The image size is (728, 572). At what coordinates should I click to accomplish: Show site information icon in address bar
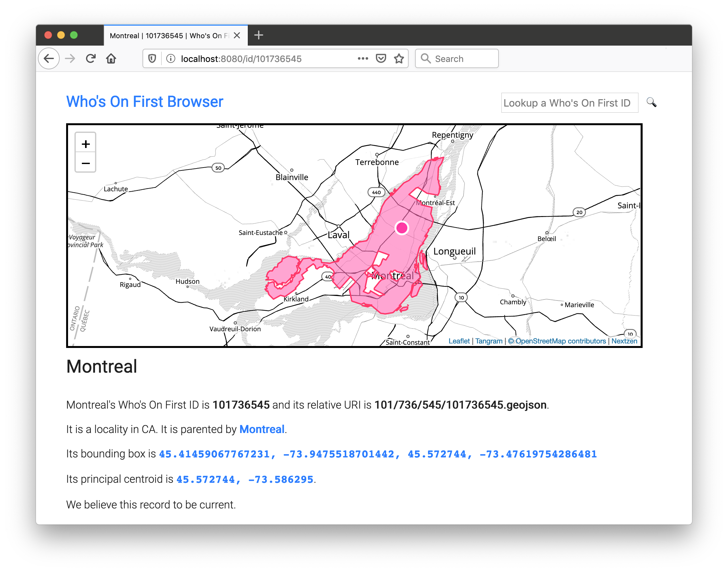point(171,59)
